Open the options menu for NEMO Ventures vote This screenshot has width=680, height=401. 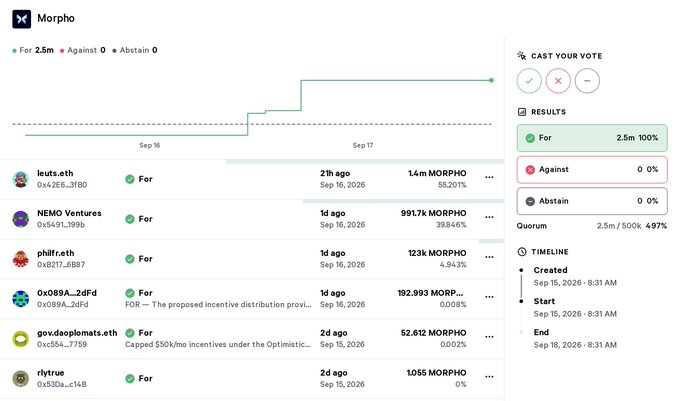tap(489, 217)
